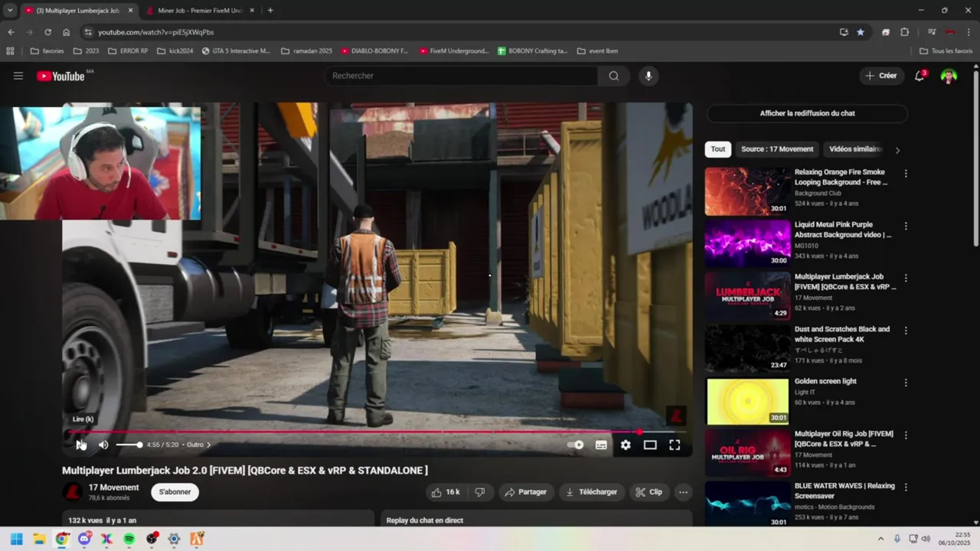
Task: Open Liquid Metal Pink Purple video title
Action: pos(843,230)
